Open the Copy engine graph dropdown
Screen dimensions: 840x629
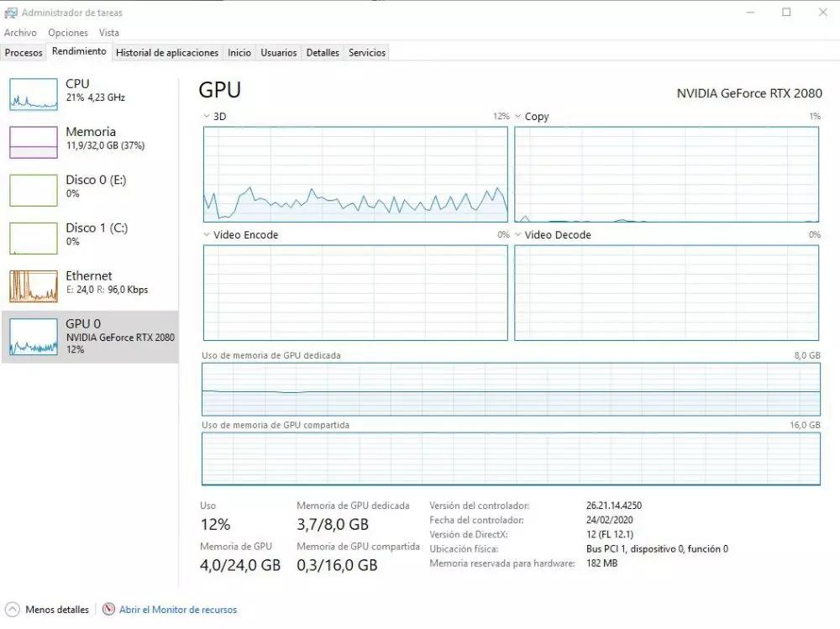[518, 117]
